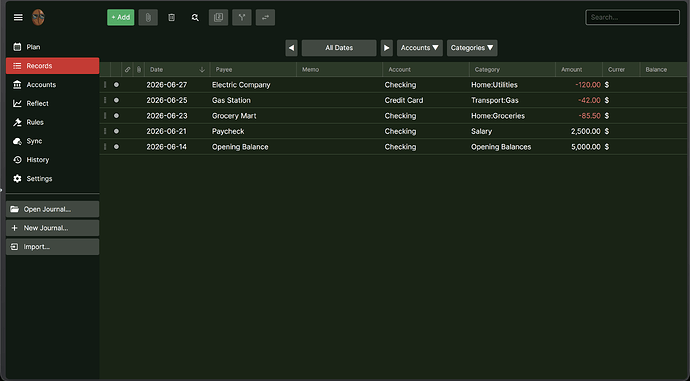The width and height of the screenshot is (690, 381).
Task: Focus the Search input field
Action: tap(632, 17)
